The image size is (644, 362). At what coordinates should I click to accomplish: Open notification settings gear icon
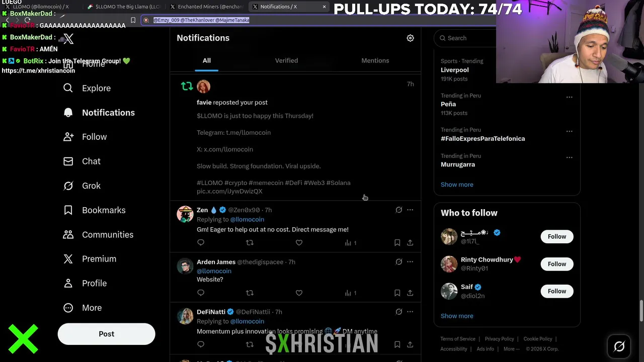pos(410,38)
